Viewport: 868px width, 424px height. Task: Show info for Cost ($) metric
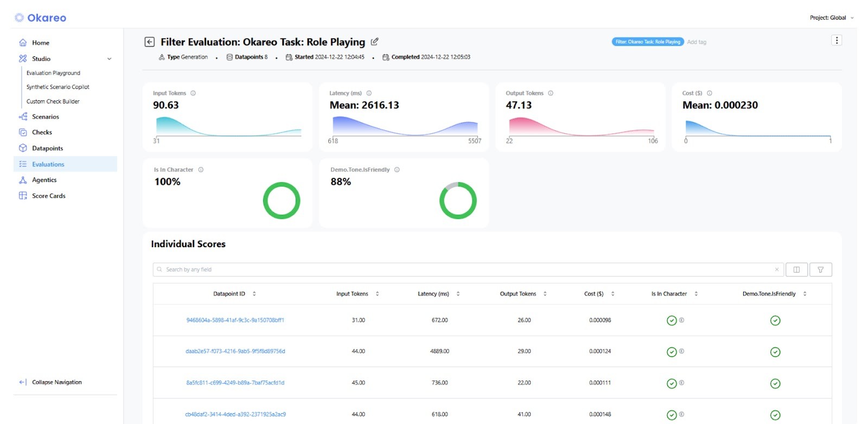click(710, 93)
